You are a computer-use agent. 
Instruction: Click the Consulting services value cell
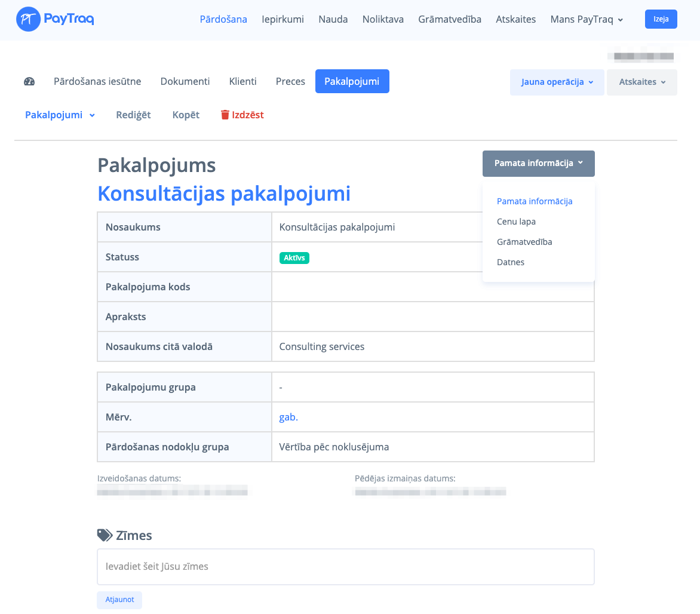432,346
